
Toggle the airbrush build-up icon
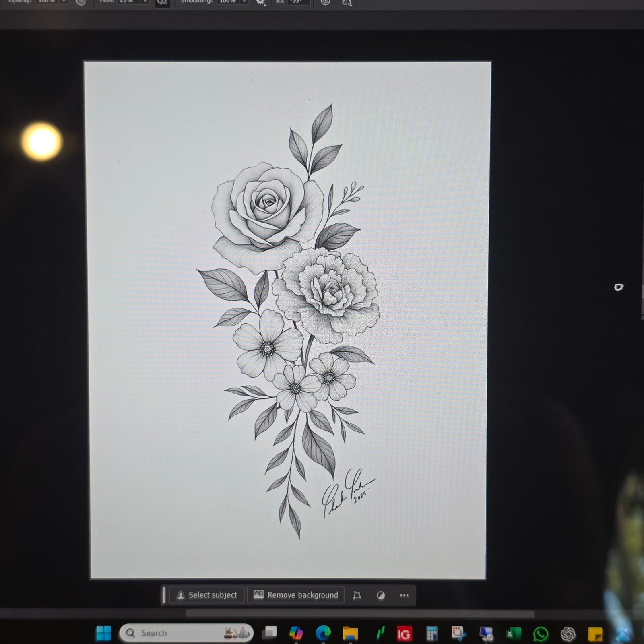click(163, 2)
